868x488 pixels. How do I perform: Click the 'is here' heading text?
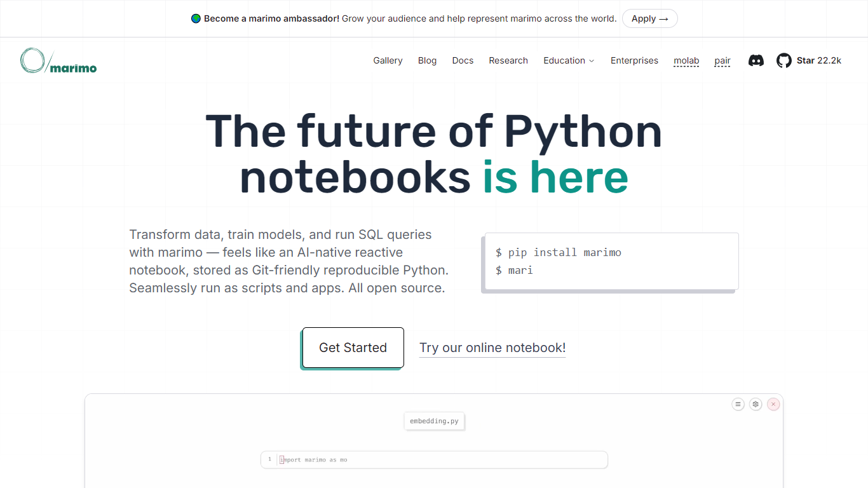click(x=555, y=177)
